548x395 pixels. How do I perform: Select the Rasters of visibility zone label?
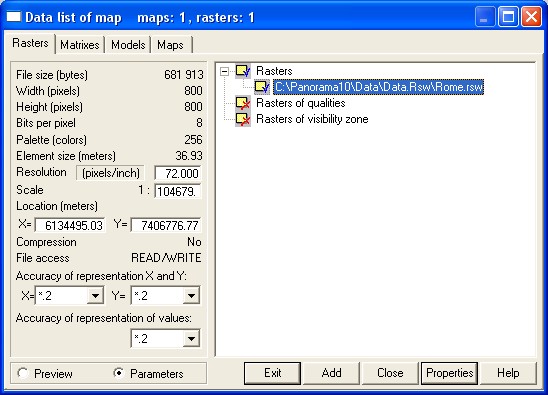coord(312,119)
